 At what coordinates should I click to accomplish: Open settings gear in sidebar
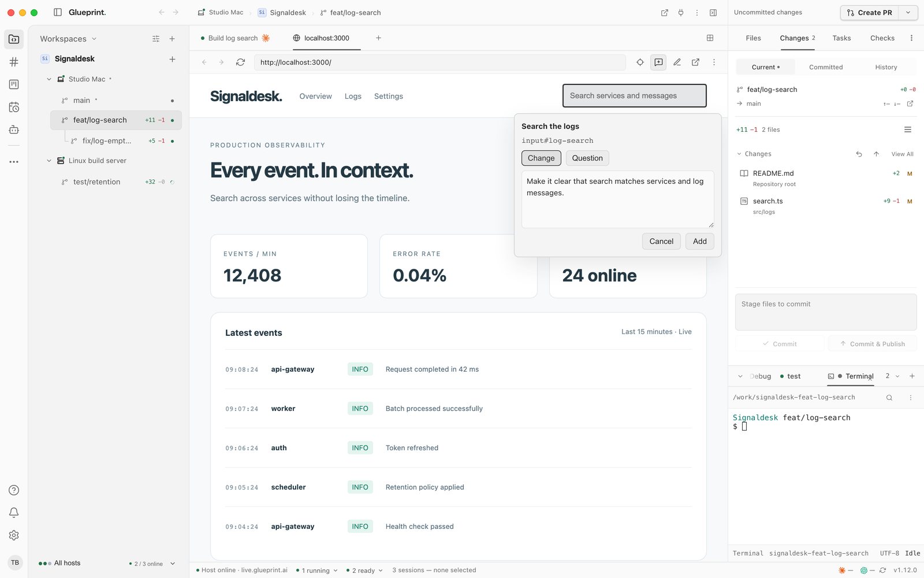click(14, 535)
